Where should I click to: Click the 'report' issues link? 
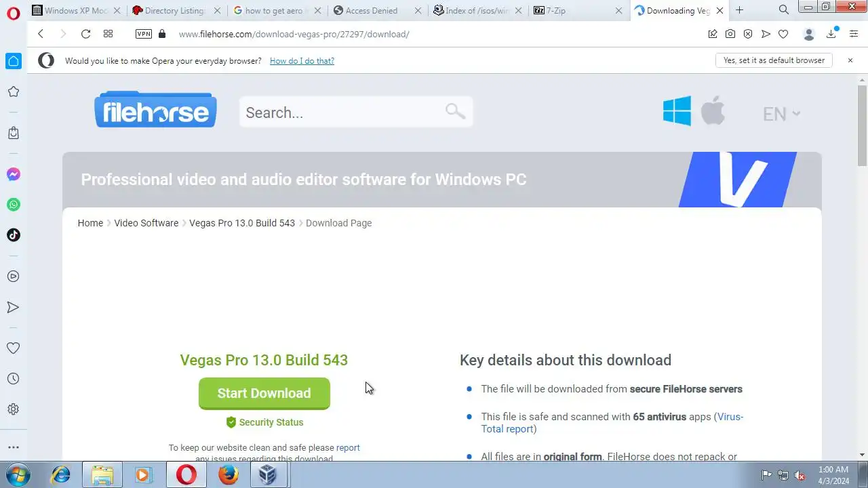click(348, 448)
